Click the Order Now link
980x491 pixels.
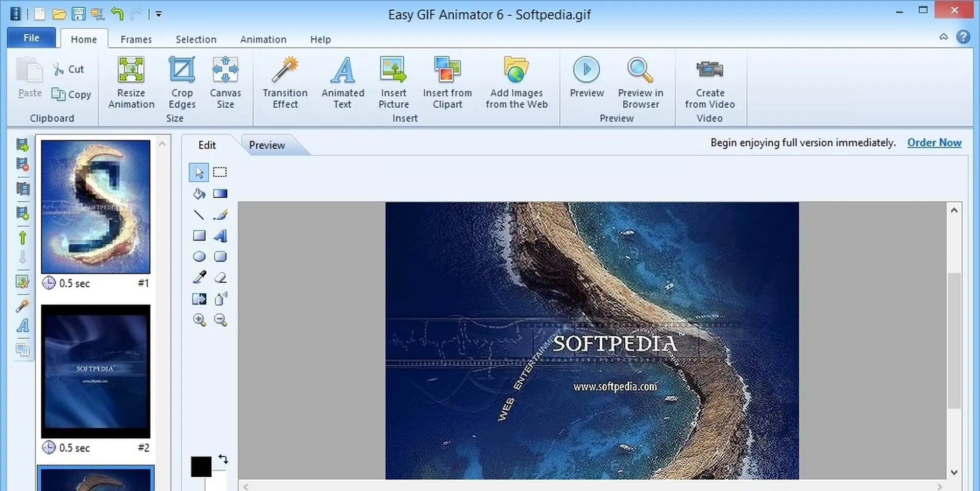tap(934, 143)
